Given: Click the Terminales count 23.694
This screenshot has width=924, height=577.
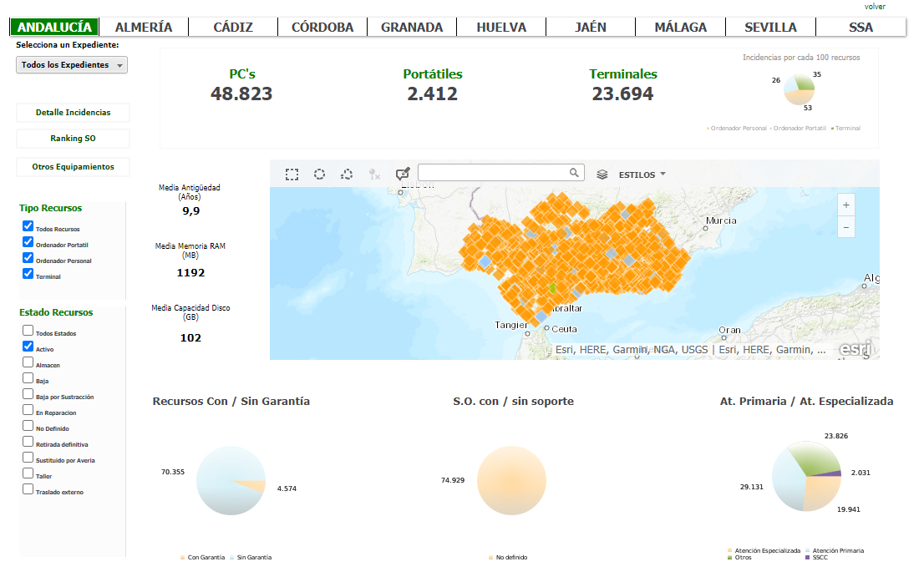Looking at the screenshot, I should click(x=623, y=94).
